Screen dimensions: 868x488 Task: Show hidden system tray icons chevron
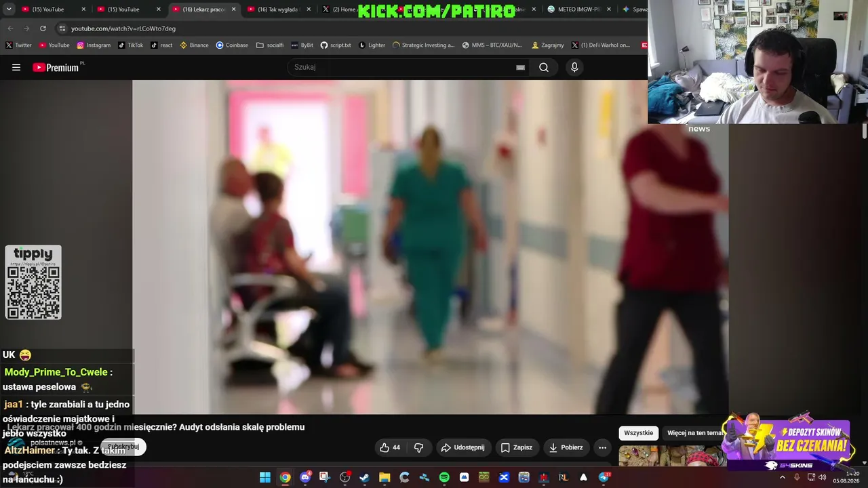click(x=783, y=477)
